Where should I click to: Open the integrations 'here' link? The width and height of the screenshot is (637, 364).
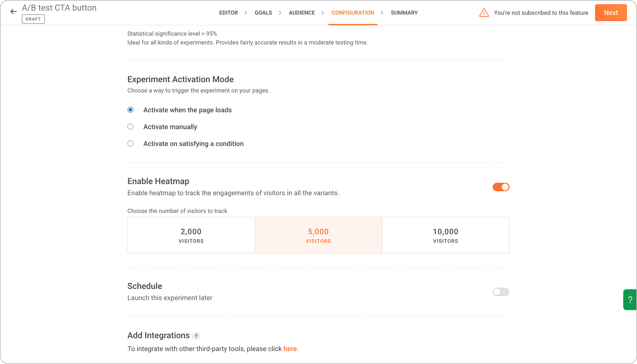click(x=291, y=349)
